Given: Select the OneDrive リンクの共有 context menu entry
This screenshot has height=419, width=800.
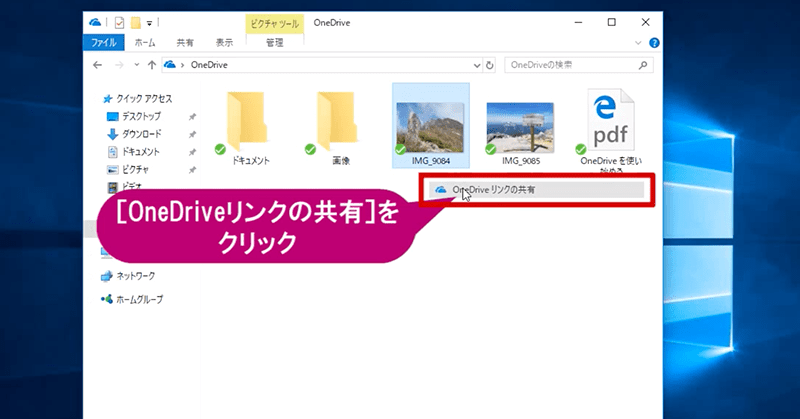Looking at the screenshot, I should click(x=536, y=190).
